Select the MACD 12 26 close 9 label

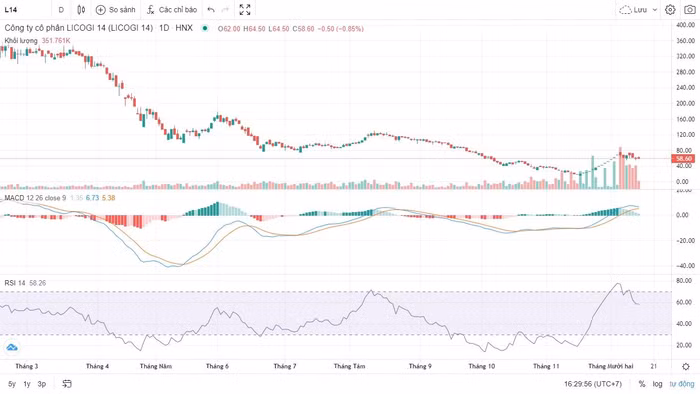35,198
